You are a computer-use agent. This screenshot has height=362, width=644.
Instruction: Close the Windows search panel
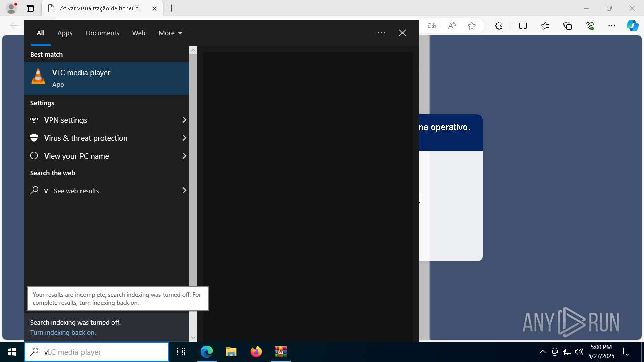(x=403, y=33)
